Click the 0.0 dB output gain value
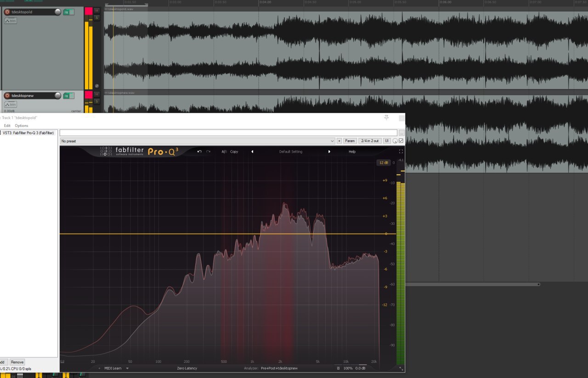 (361, 368)
